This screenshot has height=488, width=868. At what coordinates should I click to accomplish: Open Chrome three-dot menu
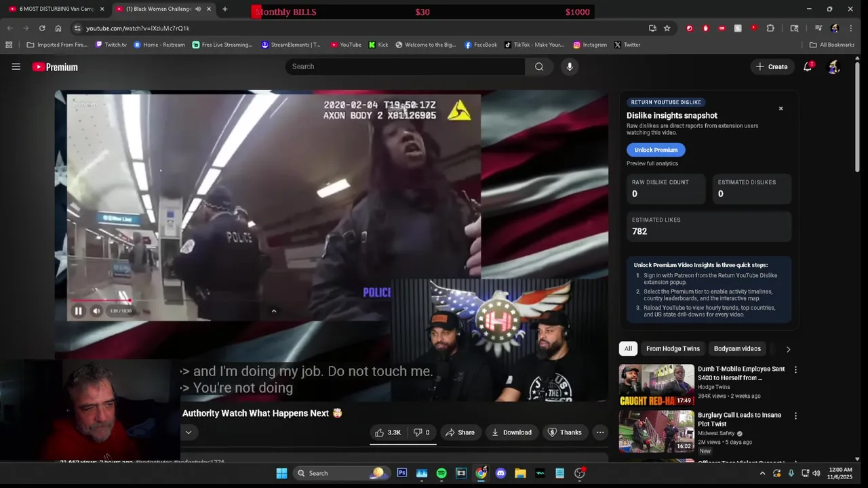851,28
